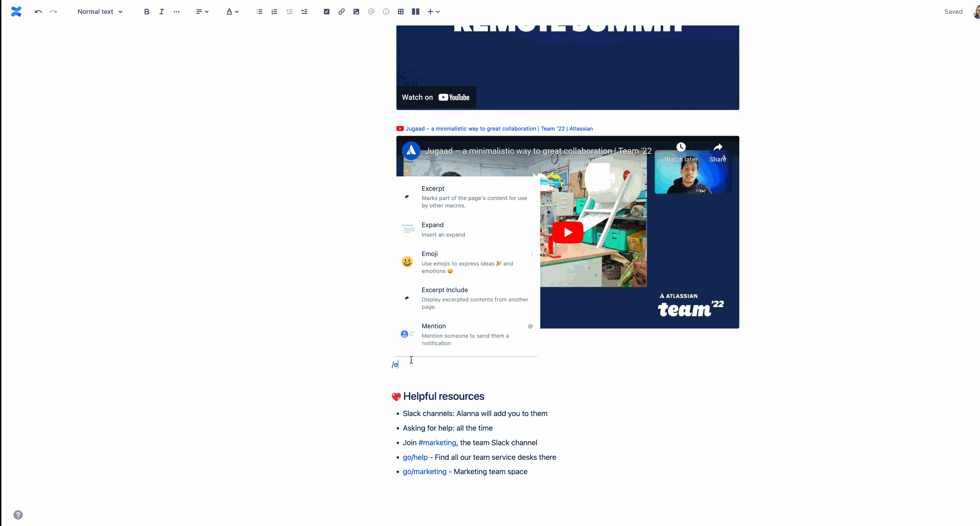Expand the insert plus menu
The width and height of the screenshot is (980, 526).
click(433, 12)
